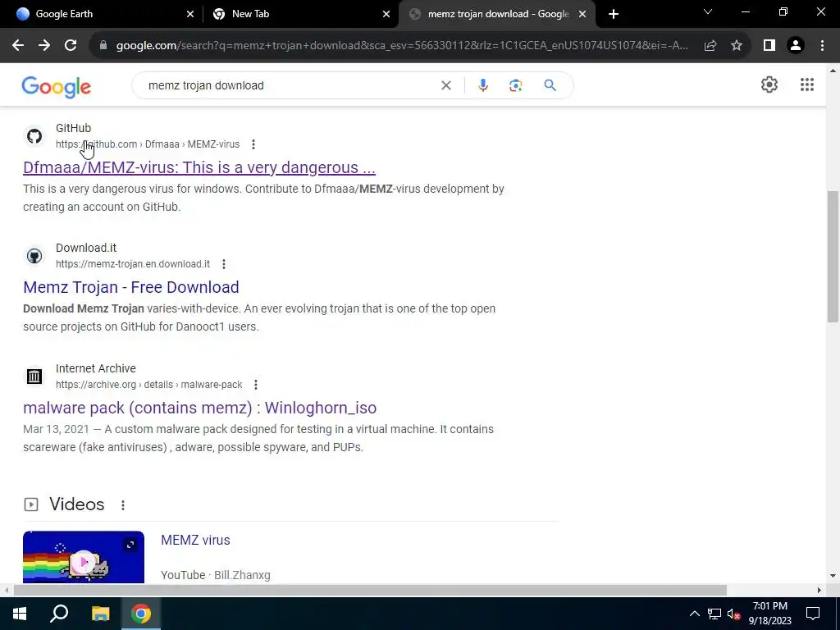The width and height of the screenshot is (840, 630).
Task: Clear the search query text
Action: tap(445, 85)
